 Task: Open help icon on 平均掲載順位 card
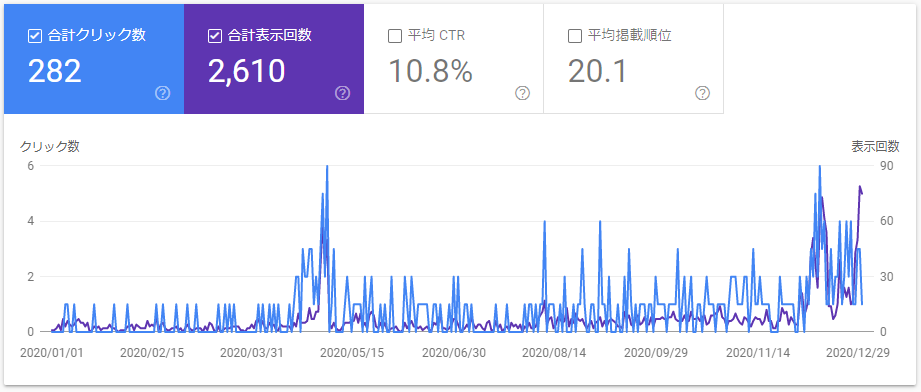(x=702, y=93)
